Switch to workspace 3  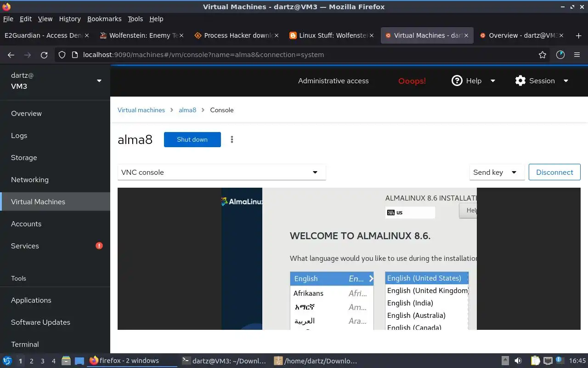point(42,361)
